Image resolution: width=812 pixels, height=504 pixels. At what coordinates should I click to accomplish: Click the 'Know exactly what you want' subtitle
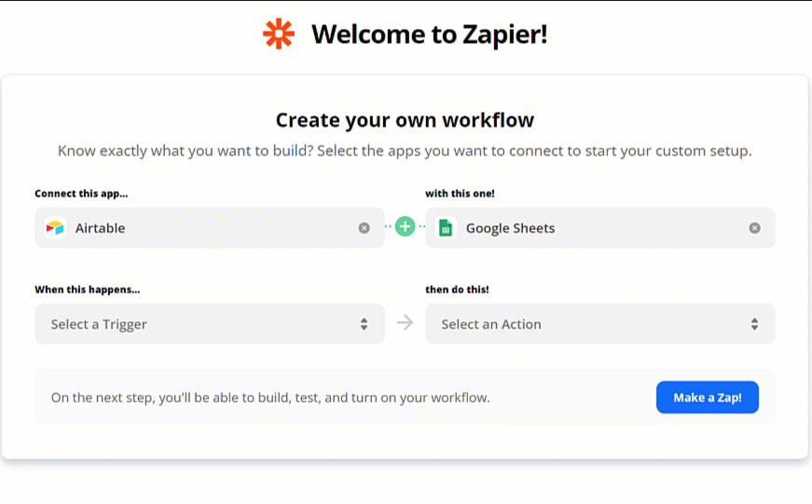pyautogui.click(x=405, y=151)
